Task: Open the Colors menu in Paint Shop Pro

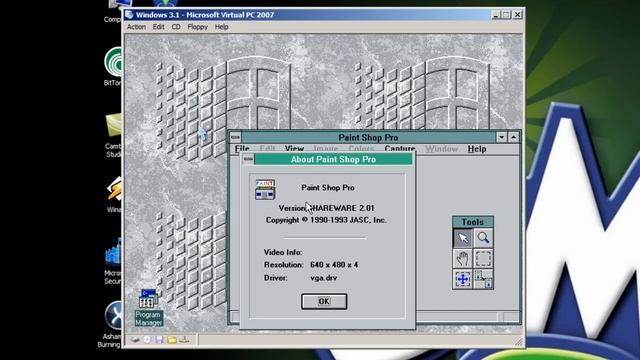Action: click(x=361, y=149)
